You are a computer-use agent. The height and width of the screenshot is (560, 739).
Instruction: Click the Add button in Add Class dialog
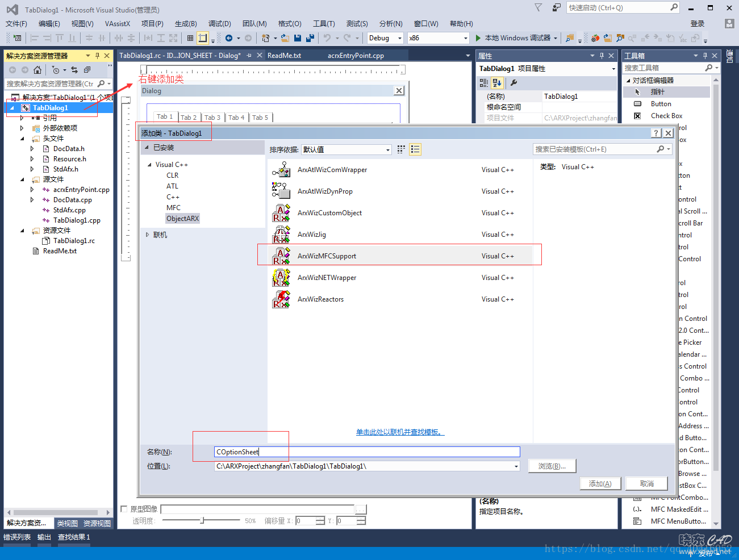tap(600, 484)
